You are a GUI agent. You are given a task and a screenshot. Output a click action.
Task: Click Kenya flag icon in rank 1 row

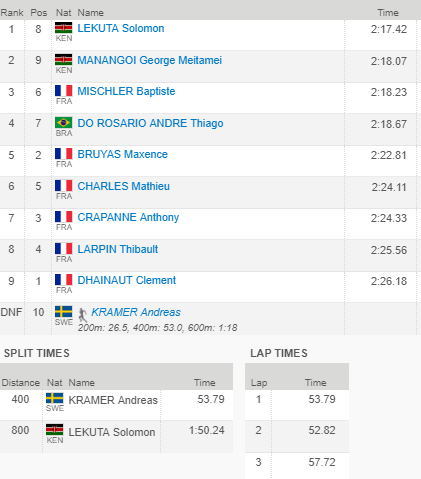pyautogui.click(x=64, y=28)
